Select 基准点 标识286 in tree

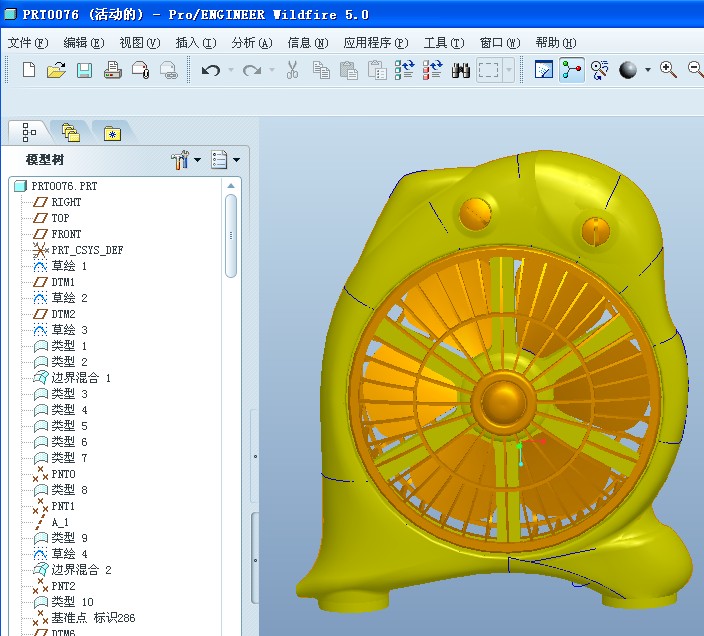point(84,618)
